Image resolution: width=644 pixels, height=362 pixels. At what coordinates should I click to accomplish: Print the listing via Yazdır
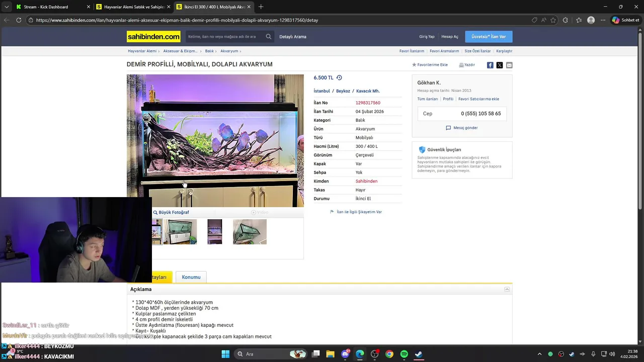(x=467, y=65)
